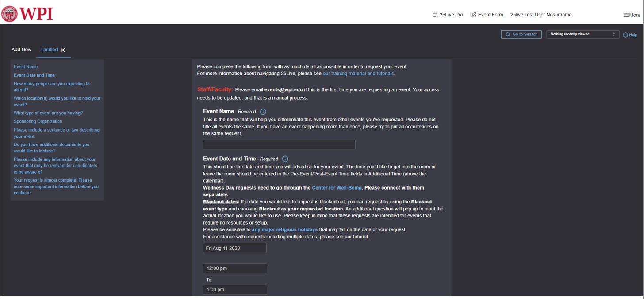The height and width of the screenshot is (299, 644).
Task: Open the event date field Fri Aug 11 2023
Action: [x=235, y=248]
